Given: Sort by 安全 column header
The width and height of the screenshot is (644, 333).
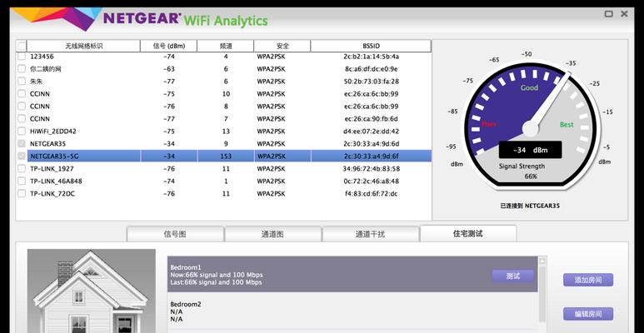Looking at the screenshot, I should (x=282, y=46).
